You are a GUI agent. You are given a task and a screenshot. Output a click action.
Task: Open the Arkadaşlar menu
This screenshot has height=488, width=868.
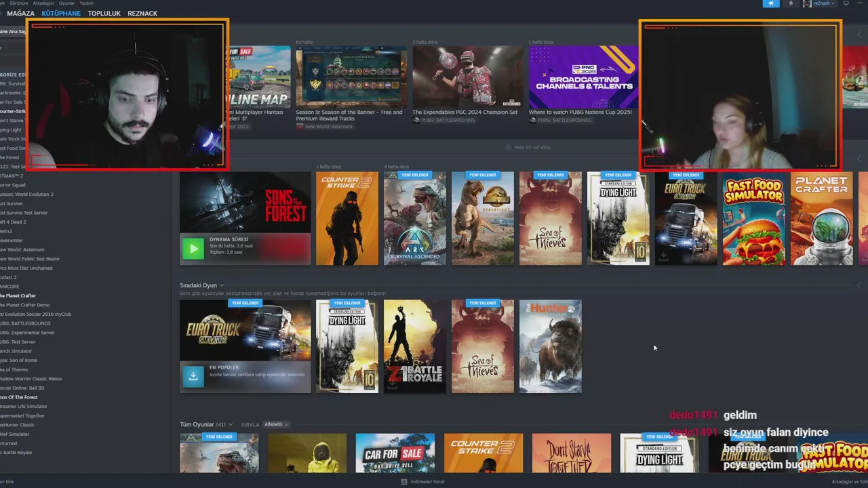(43, 3)
